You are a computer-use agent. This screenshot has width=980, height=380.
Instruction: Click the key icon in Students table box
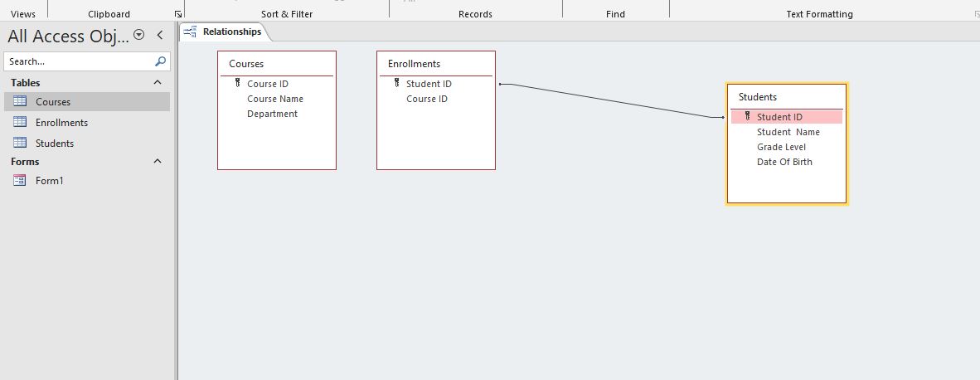pyautogui.click(x=748, y=115)
